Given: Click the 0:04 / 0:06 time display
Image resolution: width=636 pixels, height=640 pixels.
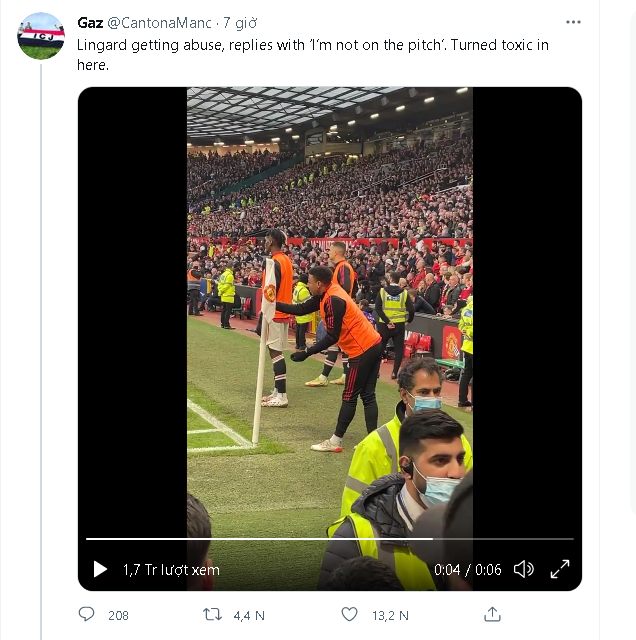Looking at the screenshot, I should (x=467, y=569).
